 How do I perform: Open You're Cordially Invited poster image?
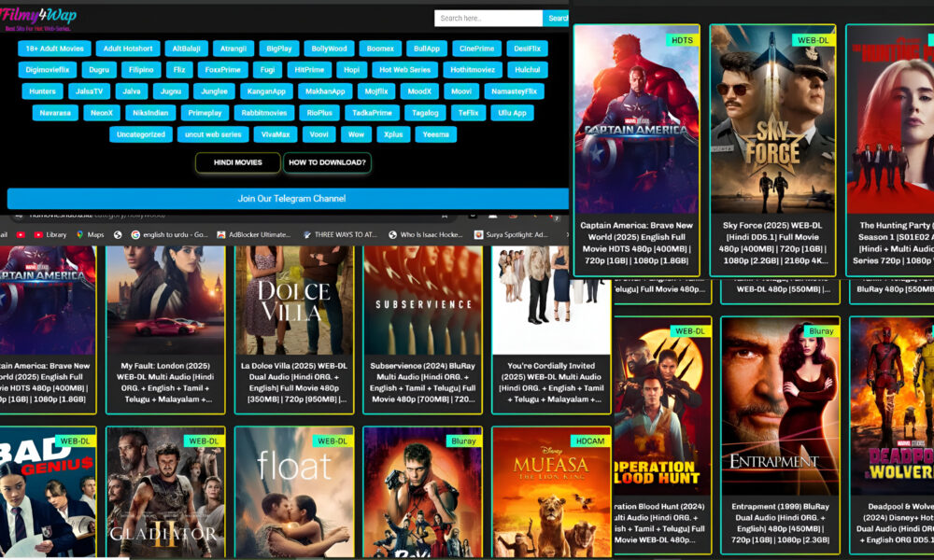coord(551,300)
